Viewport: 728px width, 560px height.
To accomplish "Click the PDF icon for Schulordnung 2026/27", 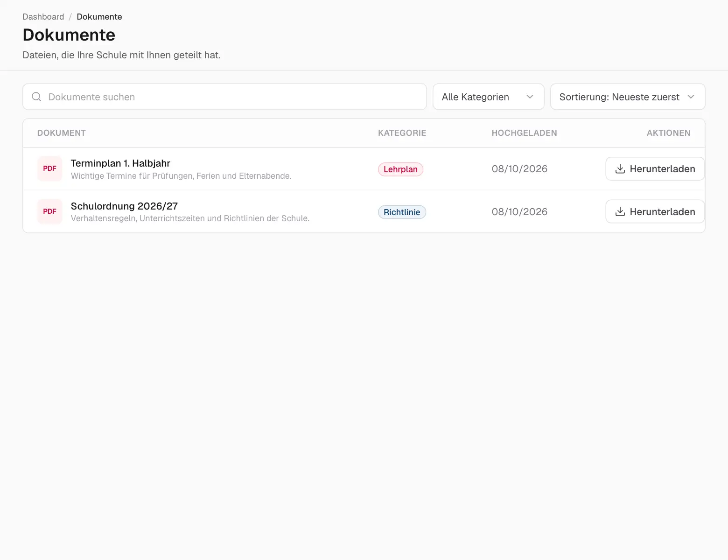I will point(49,211).
